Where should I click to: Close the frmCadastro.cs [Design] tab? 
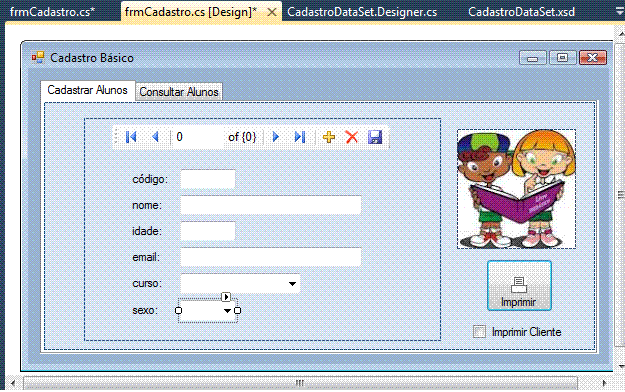click(x=272, y=12)
